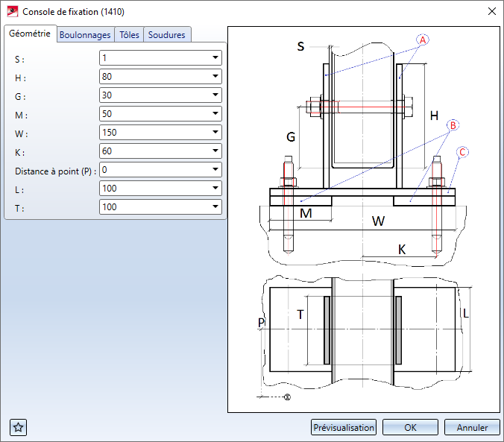Open the M value dropdown list
504x442 pixels.
[215, 113]
